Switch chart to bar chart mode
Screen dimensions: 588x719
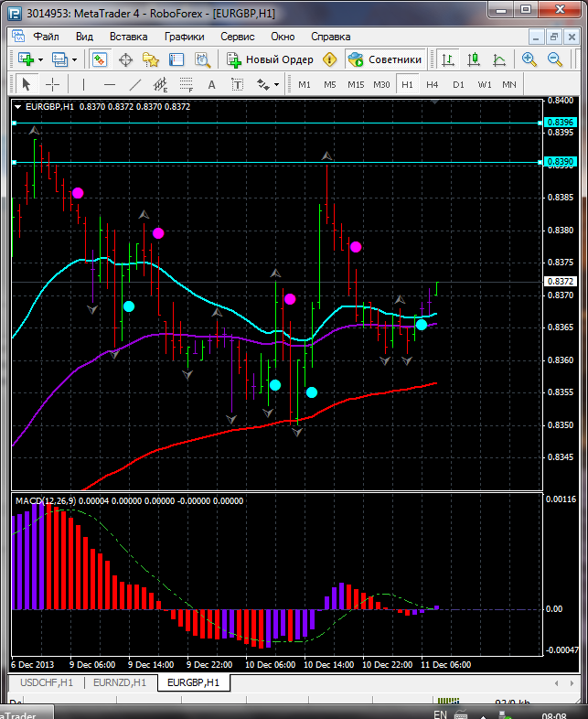point(447,59)
